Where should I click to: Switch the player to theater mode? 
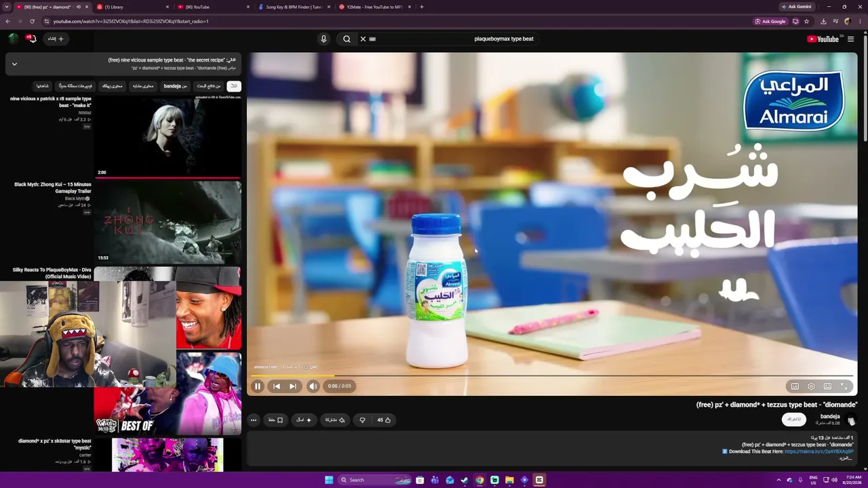(827, 386)
